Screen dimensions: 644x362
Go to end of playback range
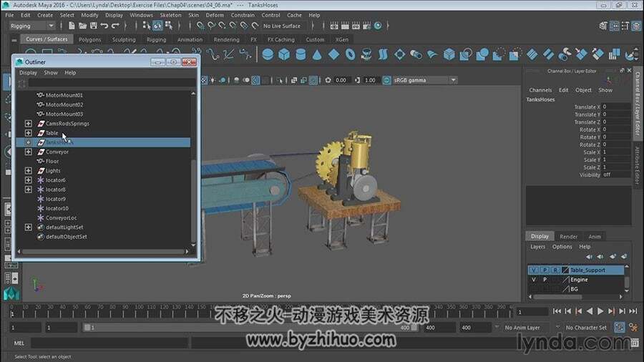[x=633, y=311]
